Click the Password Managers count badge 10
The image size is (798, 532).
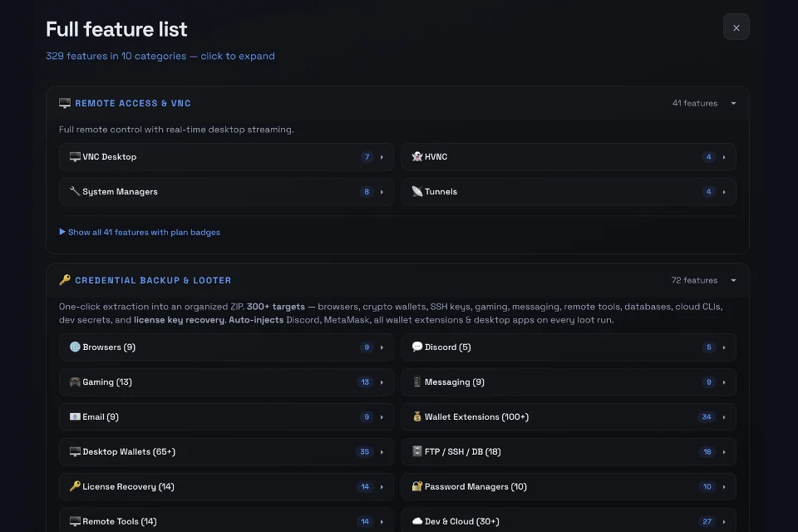click(x=707, y=486)
